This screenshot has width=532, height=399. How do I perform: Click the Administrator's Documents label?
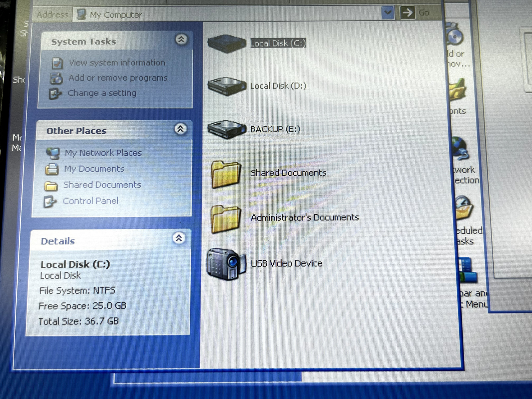click(305, 217)
